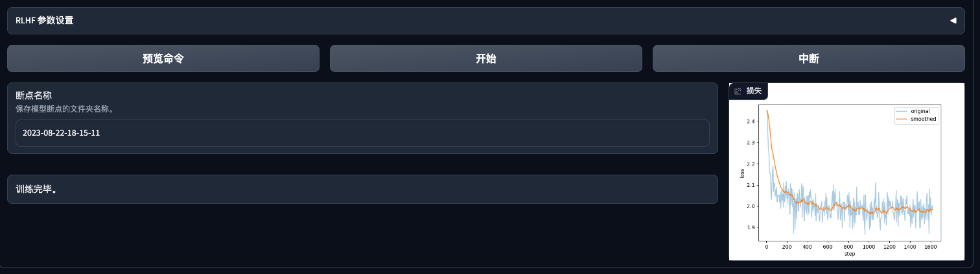Click the 1.9 tick on loss axis
This screenshot has width=980, height=274.
click(751, 227)
